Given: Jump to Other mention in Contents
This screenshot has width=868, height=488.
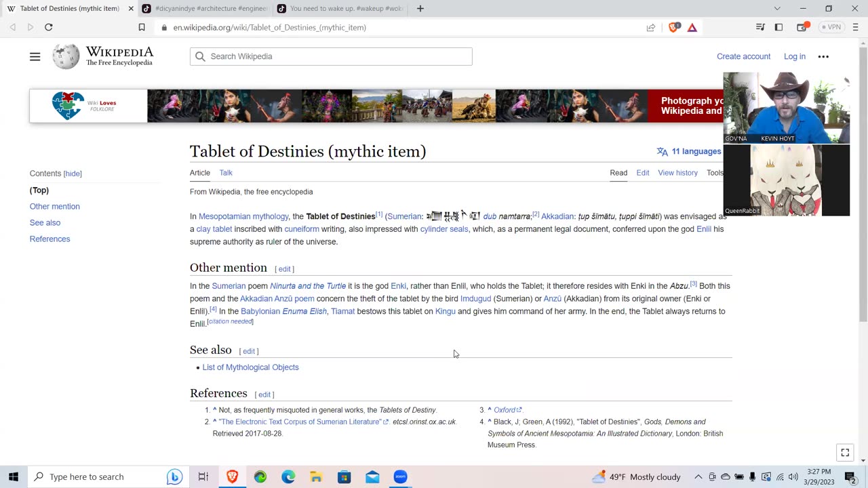Looking at the screenshot, I should (x=55, y=207).
